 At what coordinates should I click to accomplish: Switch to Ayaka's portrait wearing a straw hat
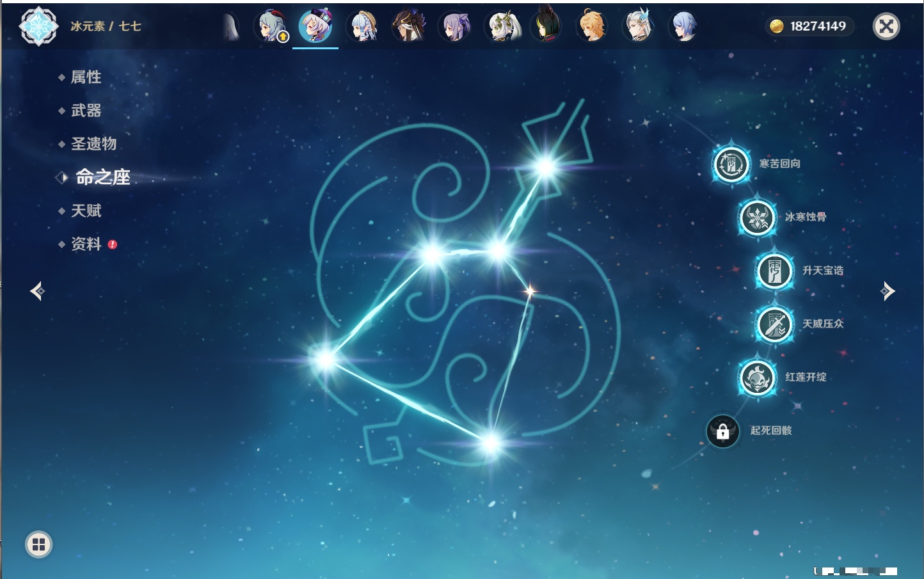pos(363,26)
